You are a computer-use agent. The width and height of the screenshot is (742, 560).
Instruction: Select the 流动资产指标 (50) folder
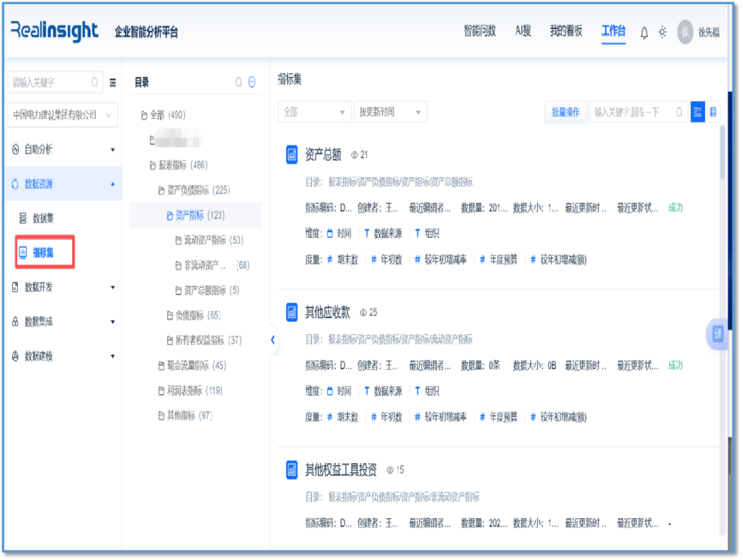pyautogui.click(x=209, y=240)
